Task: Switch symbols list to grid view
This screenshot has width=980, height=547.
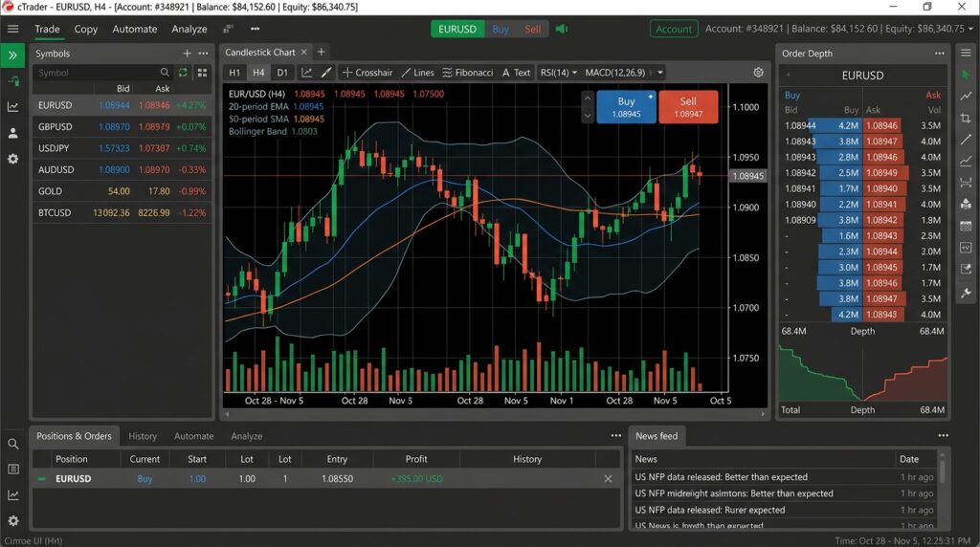Action: pos(202,73)
